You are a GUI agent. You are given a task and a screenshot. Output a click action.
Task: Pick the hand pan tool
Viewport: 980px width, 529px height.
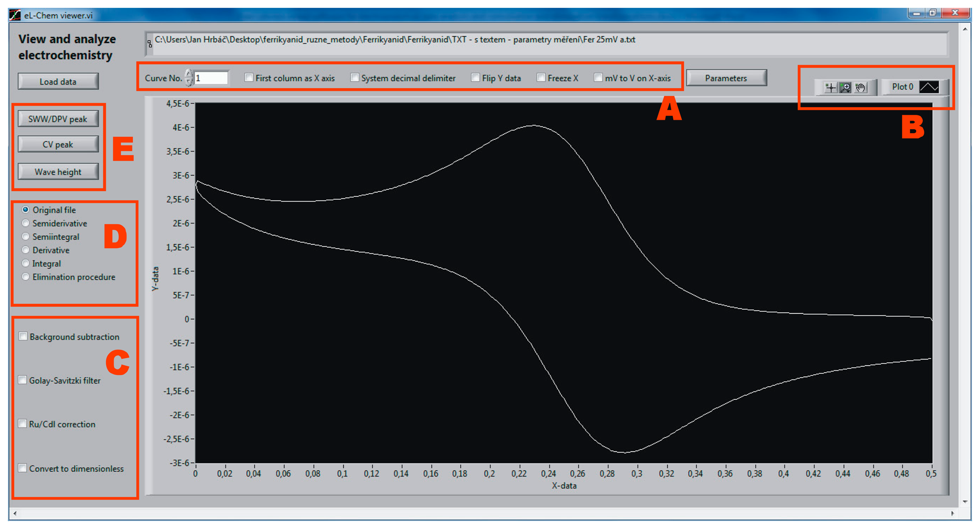pos(860,88)
